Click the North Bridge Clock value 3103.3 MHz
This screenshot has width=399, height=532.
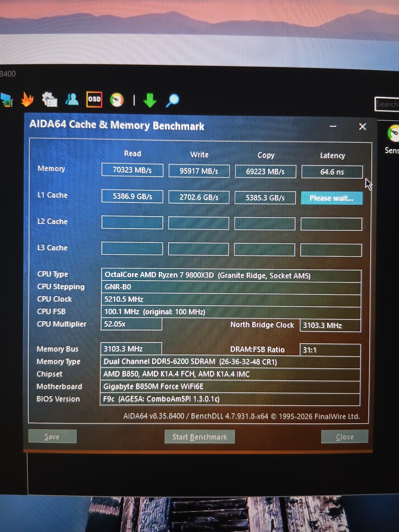point(330,325)
